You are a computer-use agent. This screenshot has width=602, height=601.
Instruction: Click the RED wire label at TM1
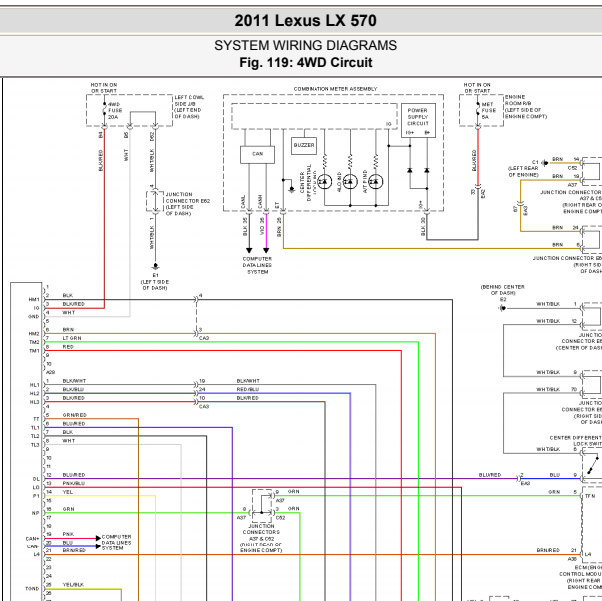point(68,346)
